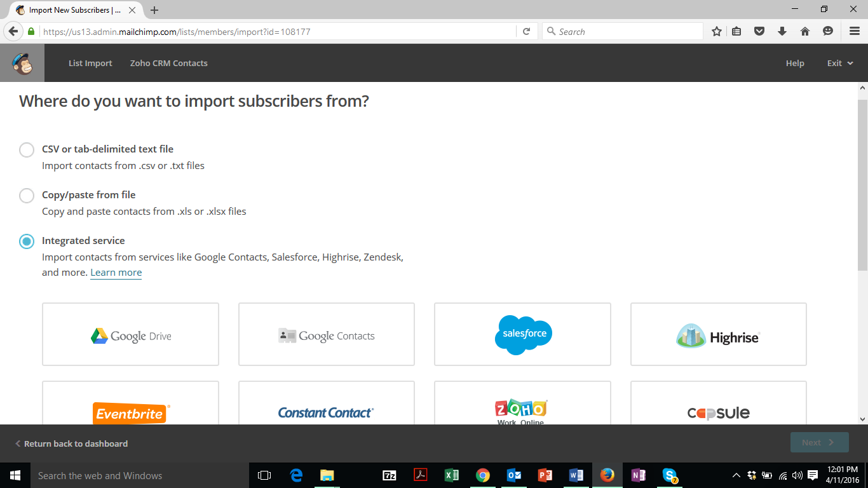Open new tab with plus button
This screenshot has height=488, width=868.
(x=154, y=10)
